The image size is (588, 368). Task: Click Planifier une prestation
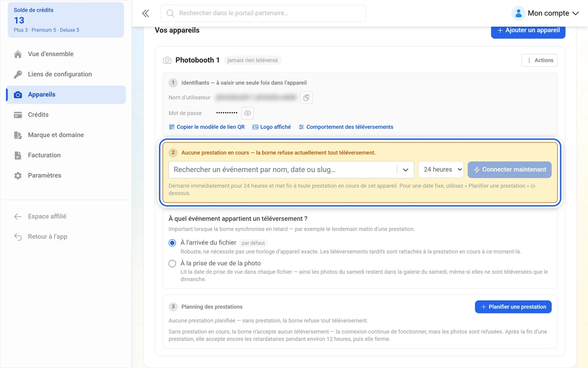click(513, 307)
